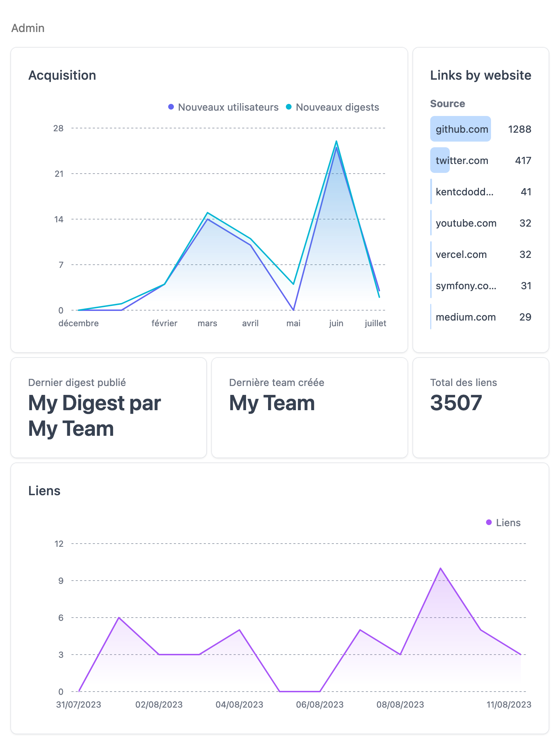Click the 11/08/2023 date label
Viewport: 560px width, 746px height.
coord(509,705)
